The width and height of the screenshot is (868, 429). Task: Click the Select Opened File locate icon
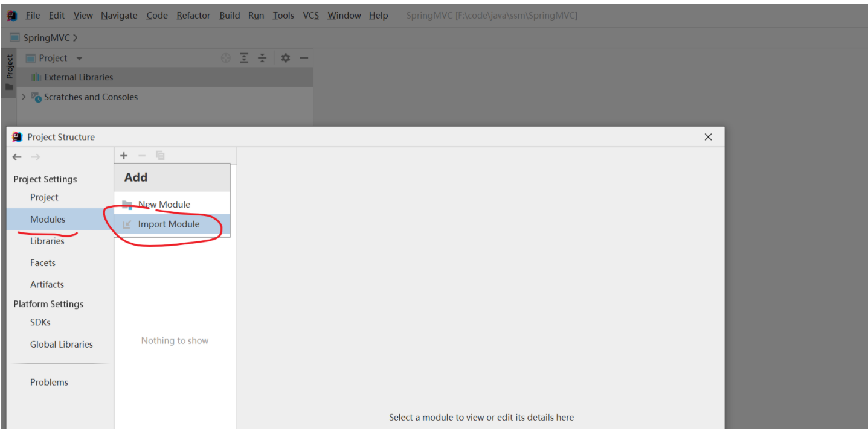click(x=226, y=58)
